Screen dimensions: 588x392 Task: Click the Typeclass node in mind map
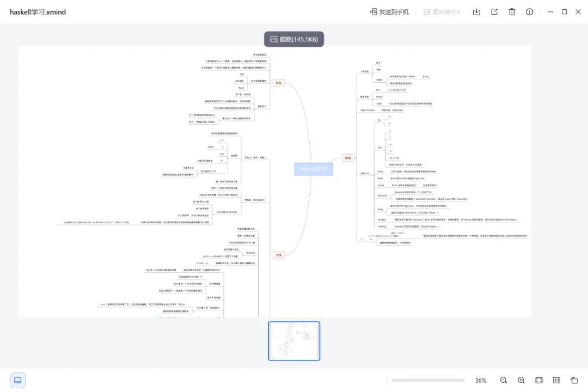click(365, 173)
